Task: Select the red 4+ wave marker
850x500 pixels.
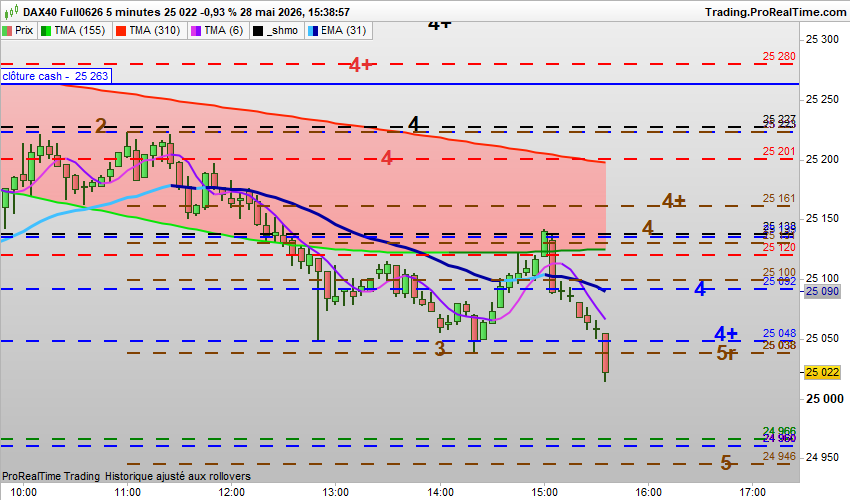Action: pyautogui.click(x=360, y=65)
